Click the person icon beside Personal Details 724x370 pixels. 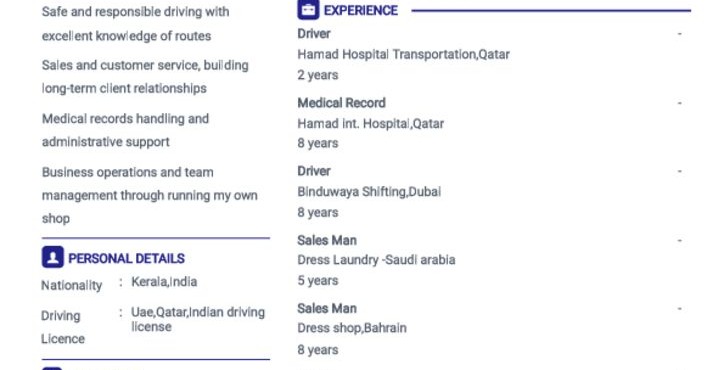(x=53, y=257)
